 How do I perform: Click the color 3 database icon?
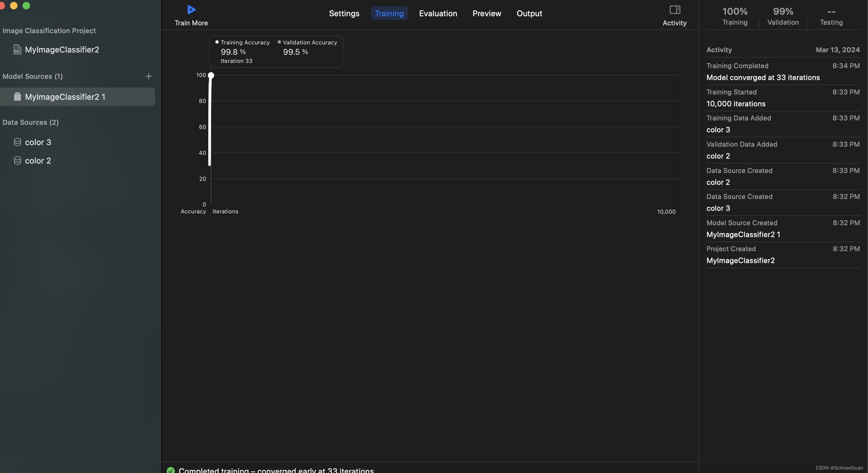point(17,142)
